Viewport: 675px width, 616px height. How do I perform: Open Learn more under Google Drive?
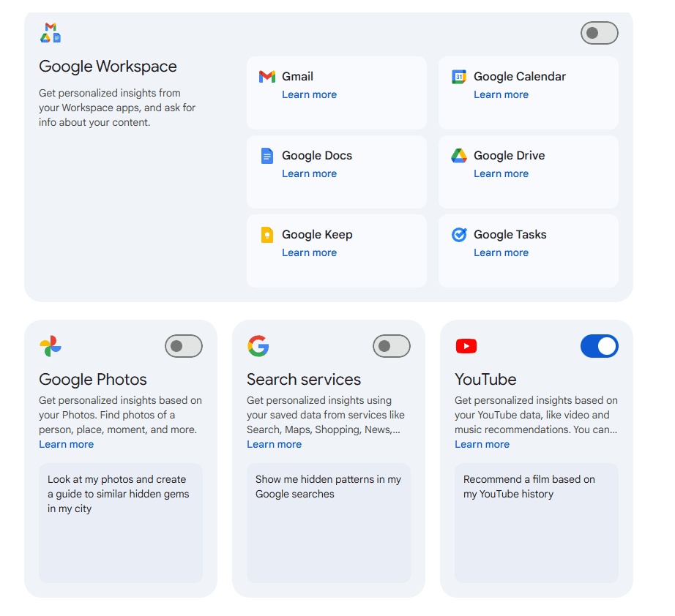[501, 173]
